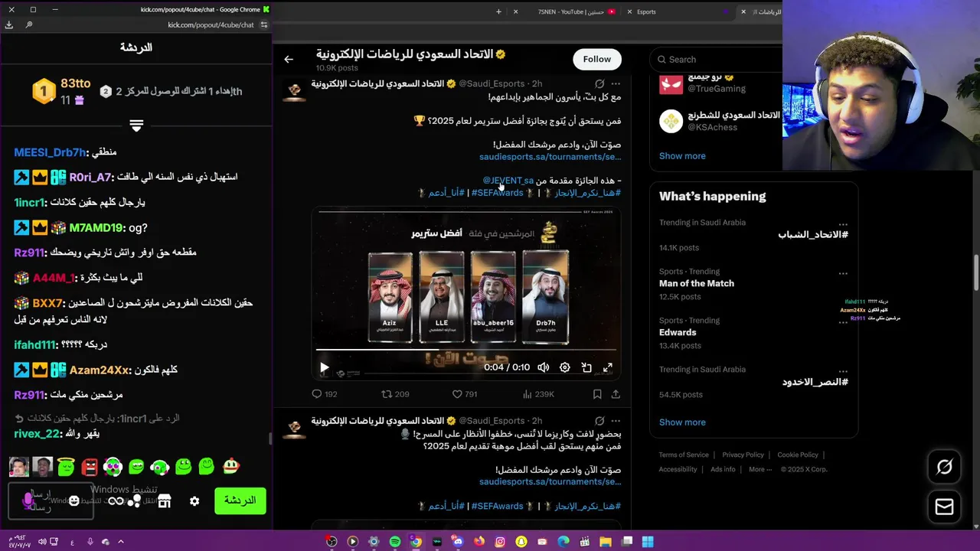980x551 pixels.
Task: Open Firefox from taskbar
Action: (x=479, y=542)
